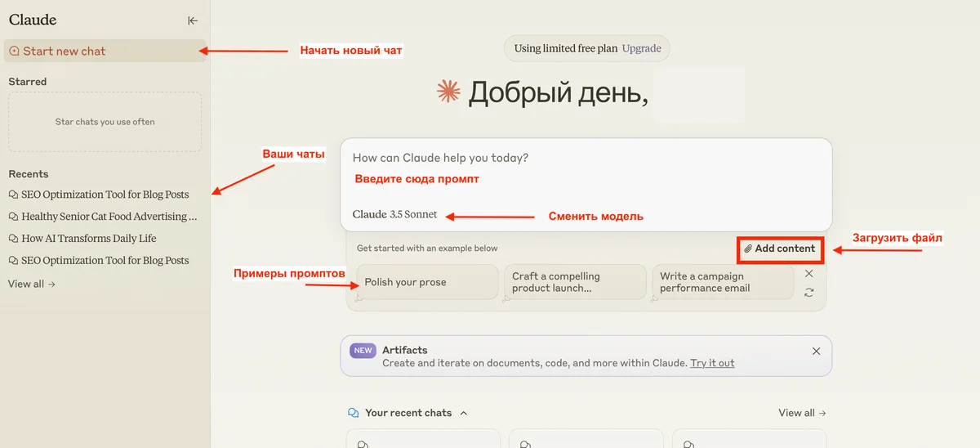
Task: Open the Claude 3.5 Sonnet model selector
Action: [395, 215]
